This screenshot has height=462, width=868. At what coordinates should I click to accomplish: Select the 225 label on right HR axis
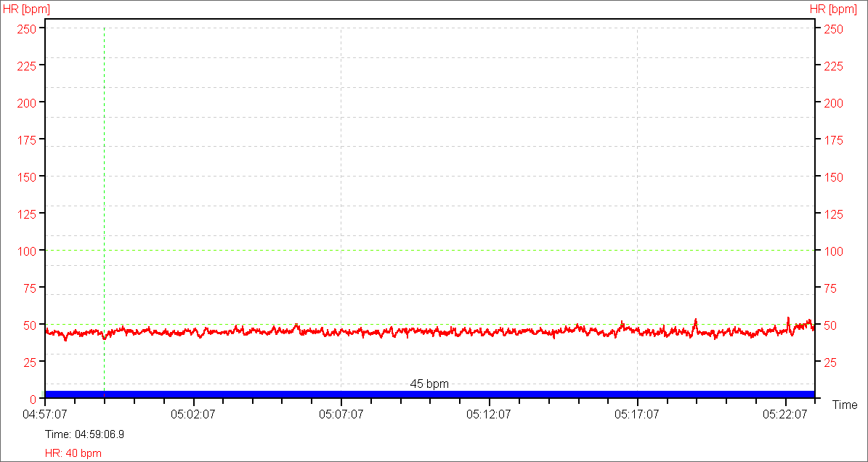coord(834,66)
